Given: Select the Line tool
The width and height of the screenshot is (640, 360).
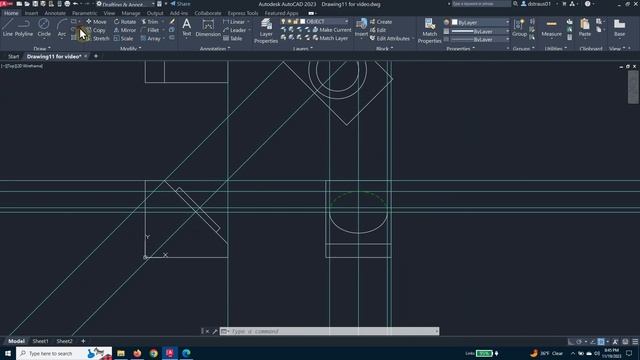Looking at the screenshot, I should coord(7,27).
